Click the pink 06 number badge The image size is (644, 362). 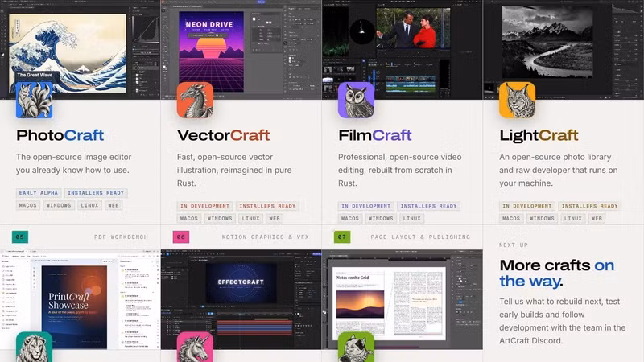point(181,237)
